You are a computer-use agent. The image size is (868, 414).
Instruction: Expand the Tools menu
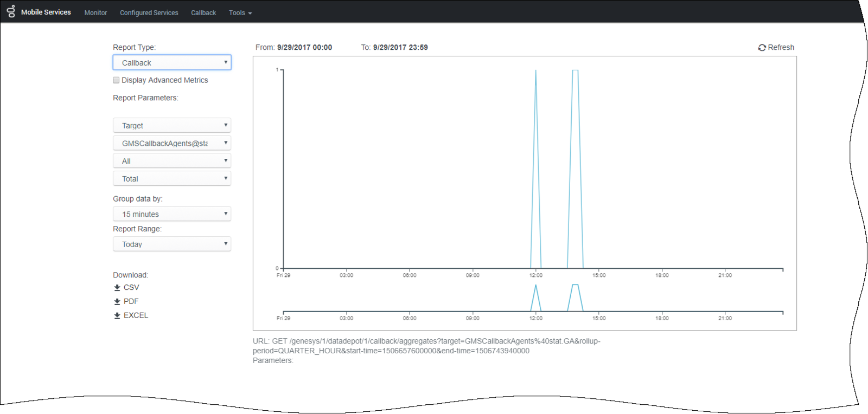click(240, 12)
